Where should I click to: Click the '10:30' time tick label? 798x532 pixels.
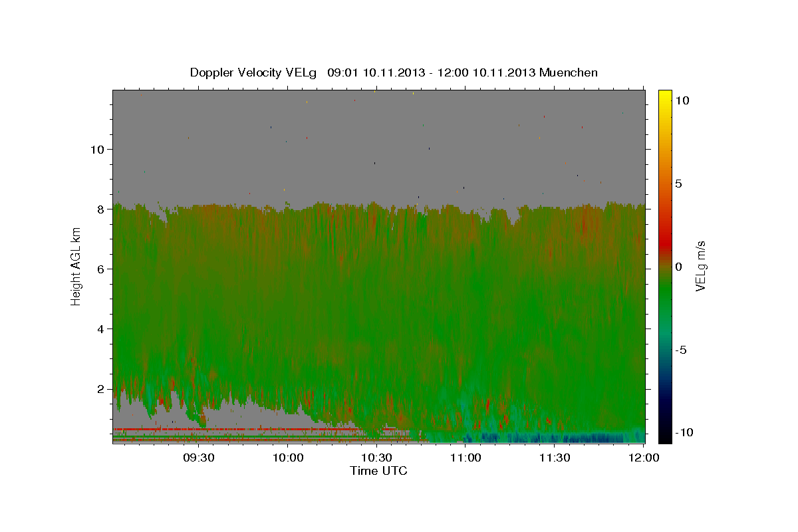pyautogui.click(x=376, y=458)
